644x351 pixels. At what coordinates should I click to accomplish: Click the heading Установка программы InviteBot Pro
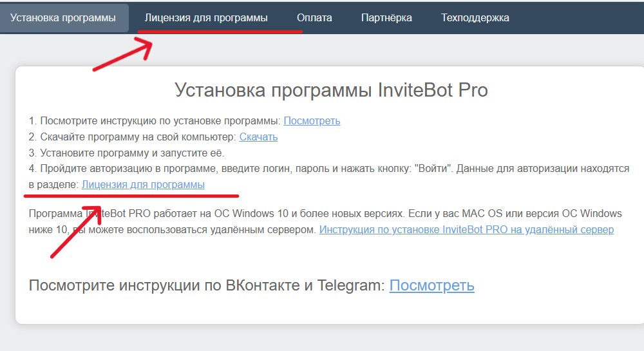[x=331, y=90]
